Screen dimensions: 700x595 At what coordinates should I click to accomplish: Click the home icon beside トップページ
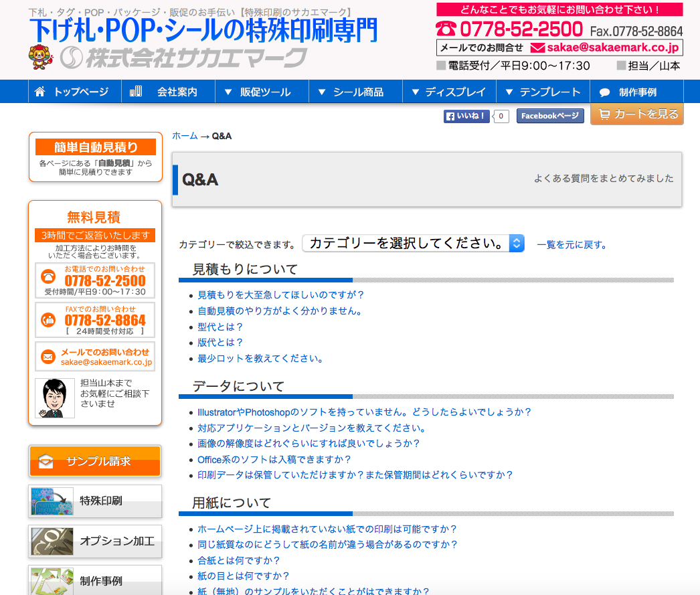[40, 92]
